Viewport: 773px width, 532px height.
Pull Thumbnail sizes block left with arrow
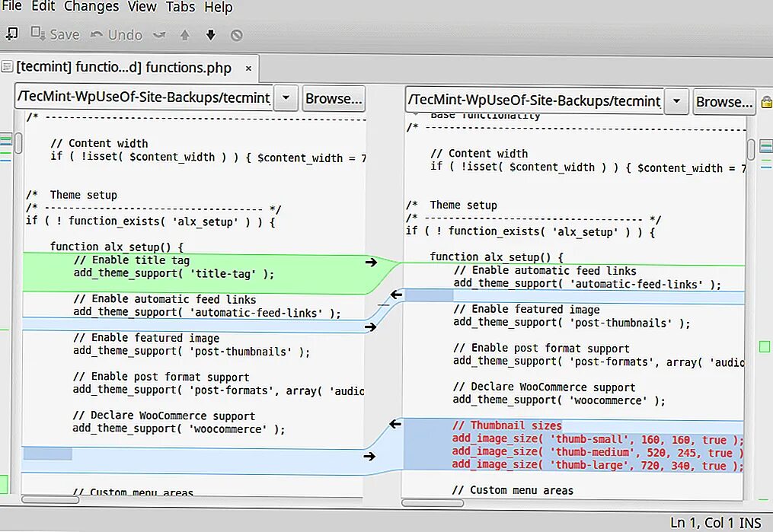pyautogui.click(x=395, y=424)
